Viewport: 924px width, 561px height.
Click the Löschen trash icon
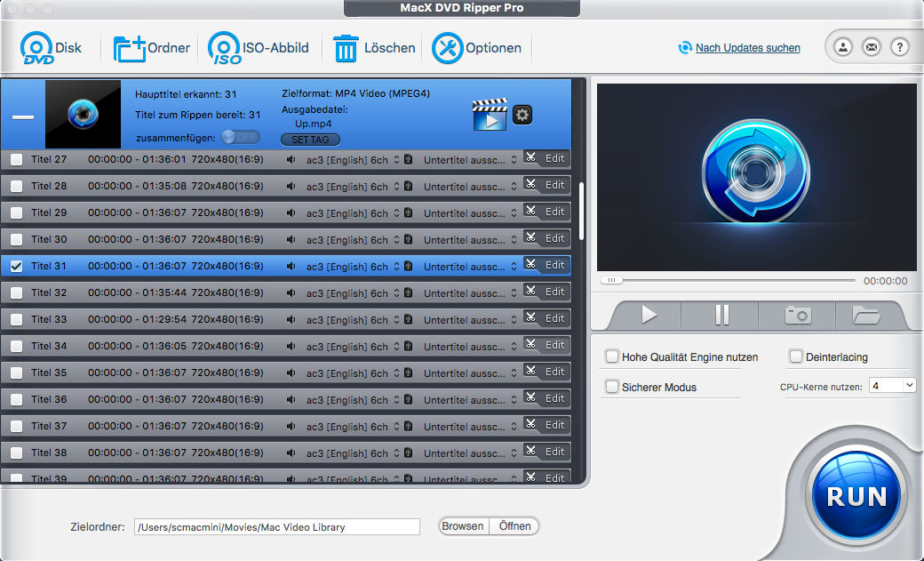[345, 48]
